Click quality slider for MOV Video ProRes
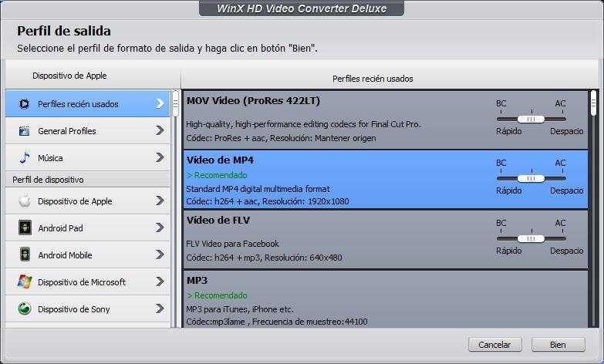Image resolution: width=604 pixels, height=364 pixels. coord(531,119)
